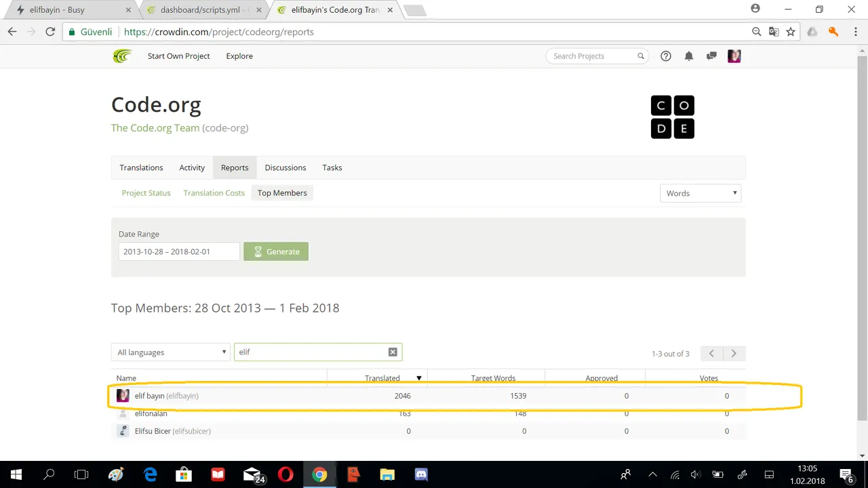The height and width of the screenshot is (488, 868).
Task: Select the Top Members sub-tab
Action: 282,193
